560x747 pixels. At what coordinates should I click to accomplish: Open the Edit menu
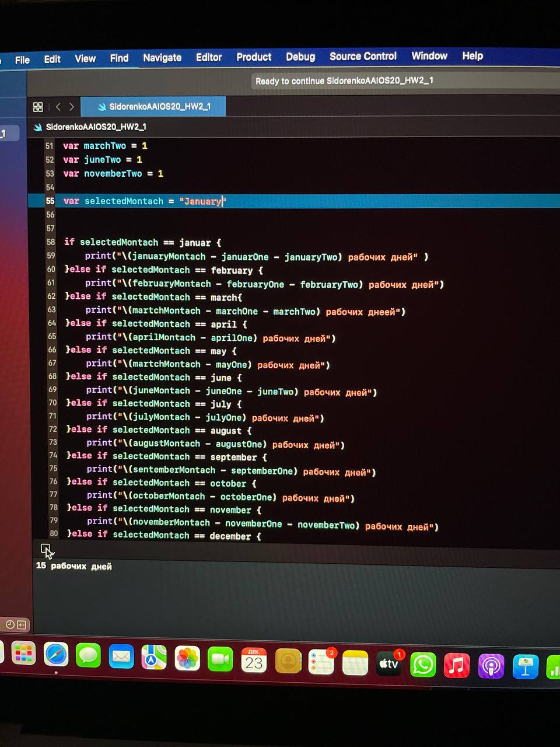tap(52, 59)
